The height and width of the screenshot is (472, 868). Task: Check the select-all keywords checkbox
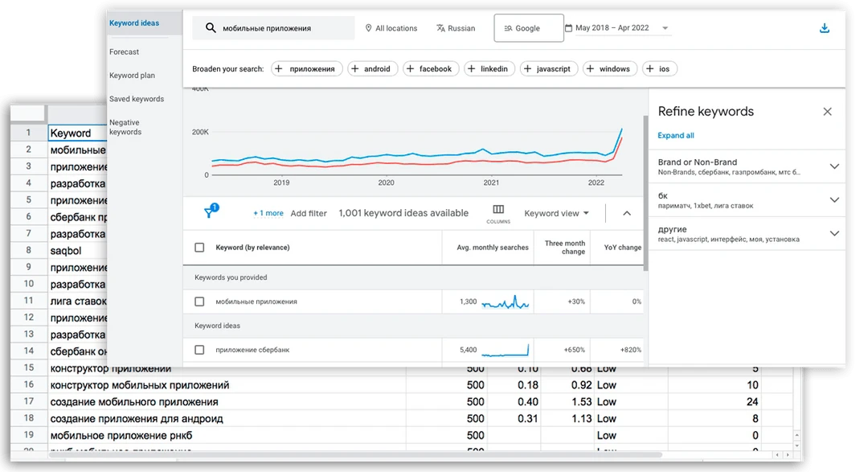(x=199, y=248)
